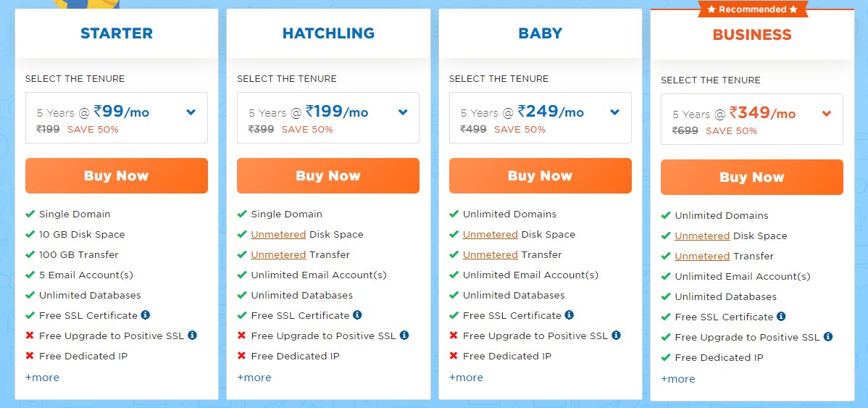Buy the Starter plan now

pyautogui.click(x=116, y=175)
